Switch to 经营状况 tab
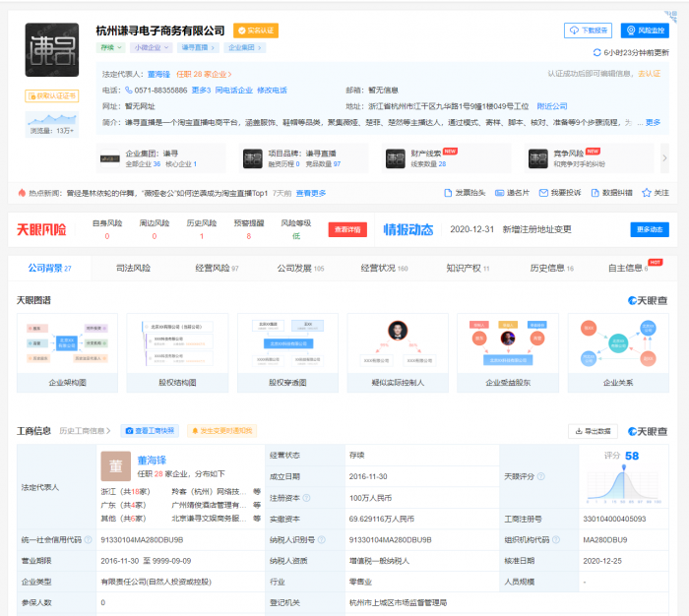The image size is (689, 616). point(384,268)
